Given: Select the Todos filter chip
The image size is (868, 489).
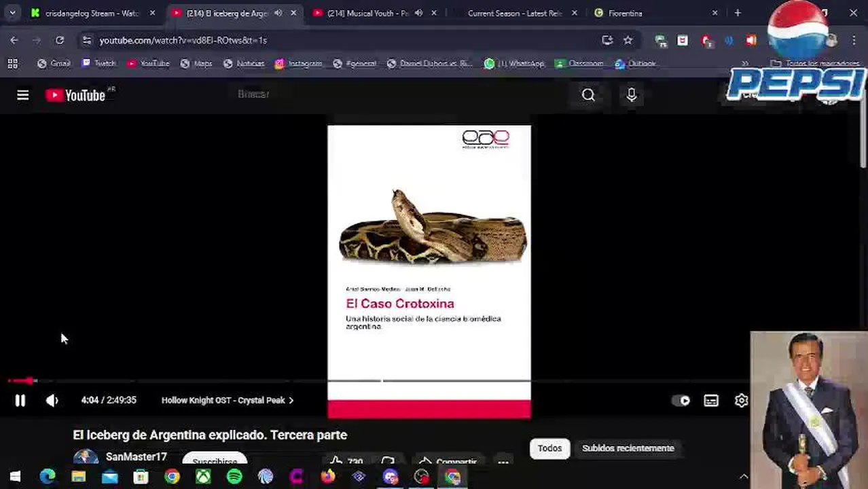Looking at the screenshot, I should (549, 448).
